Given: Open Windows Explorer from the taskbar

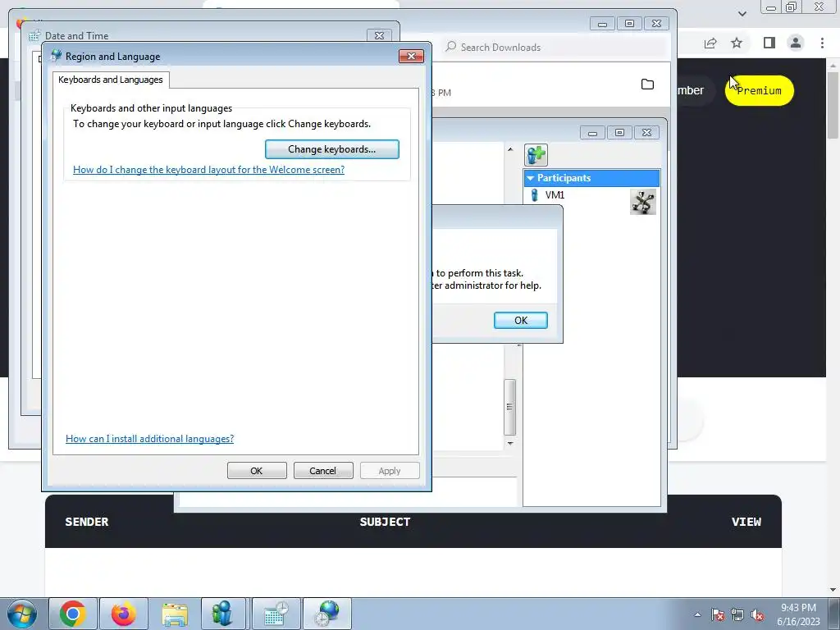Looking at the screenshot, I should click(175, 614).
